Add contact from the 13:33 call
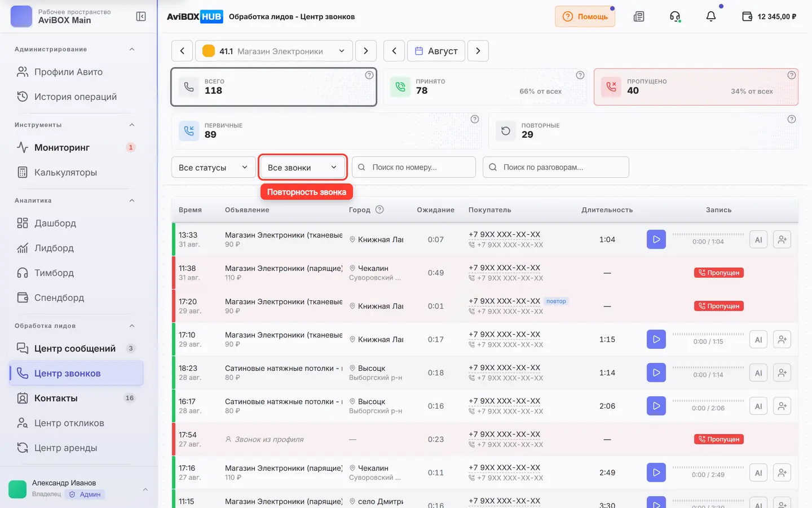Screen dimensions: 812x508 (782, 239)
